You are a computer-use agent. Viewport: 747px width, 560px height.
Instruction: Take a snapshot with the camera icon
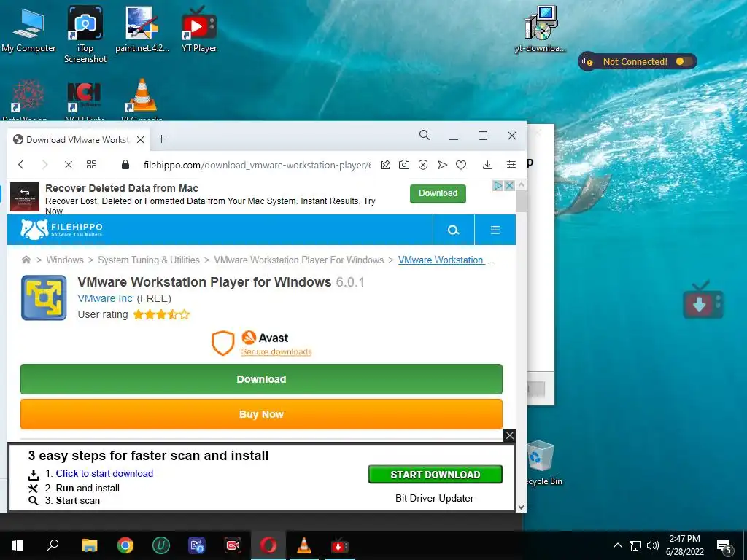(404, 165)
